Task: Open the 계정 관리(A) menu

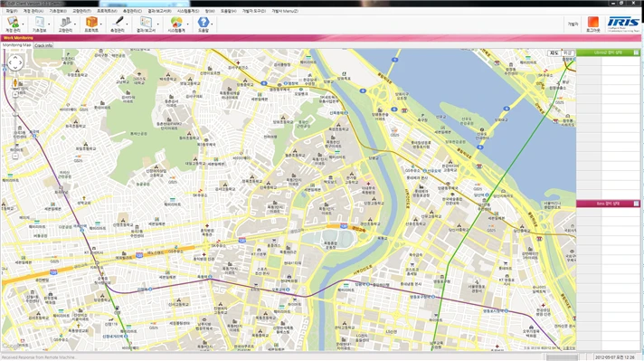Action: 33,11
